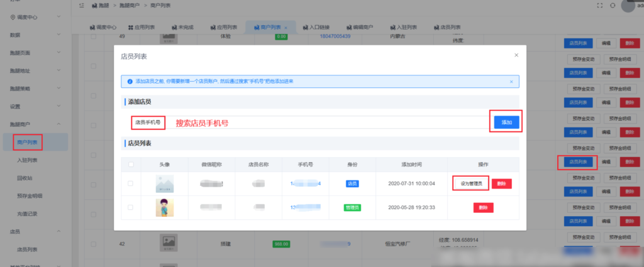Close the 店员列表 dialog with the X
This screenshot has width=644, height=267.
tap(516, 55)
